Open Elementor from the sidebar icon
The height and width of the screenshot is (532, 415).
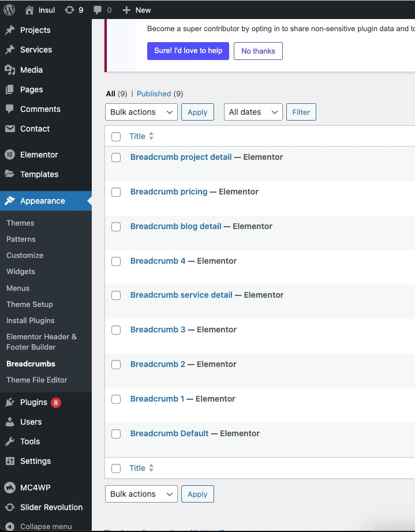(10, 155)
